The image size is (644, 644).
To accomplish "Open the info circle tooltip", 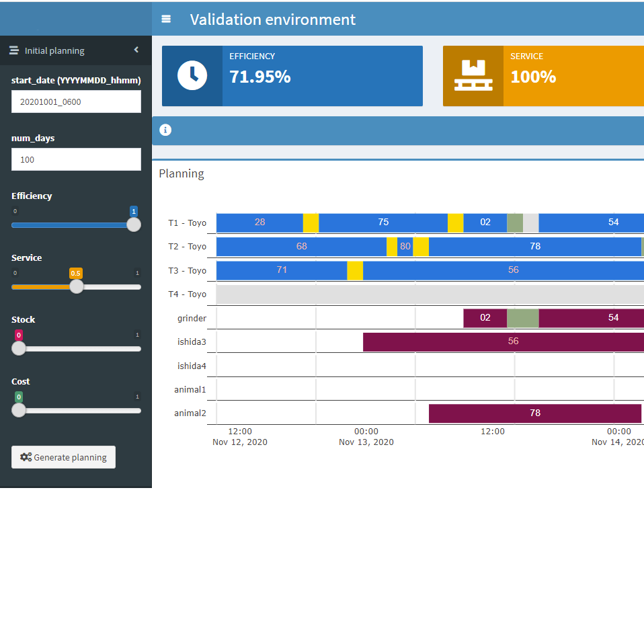I will click(x=165, y=130).
